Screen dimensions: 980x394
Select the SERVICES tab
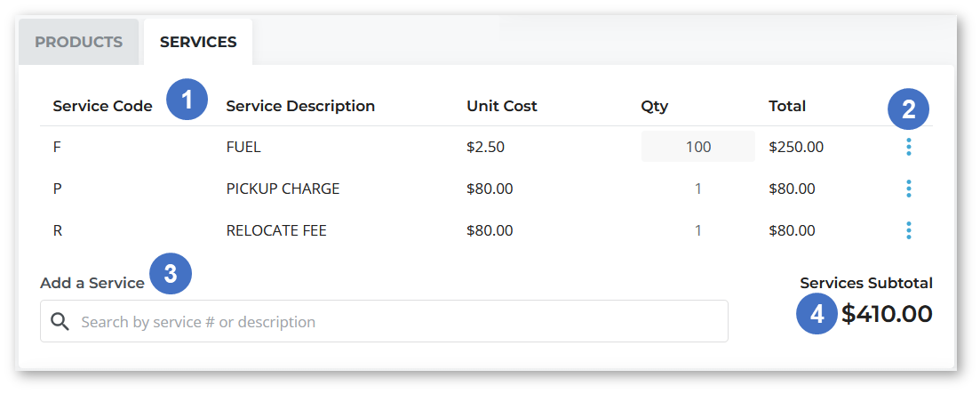198,42
